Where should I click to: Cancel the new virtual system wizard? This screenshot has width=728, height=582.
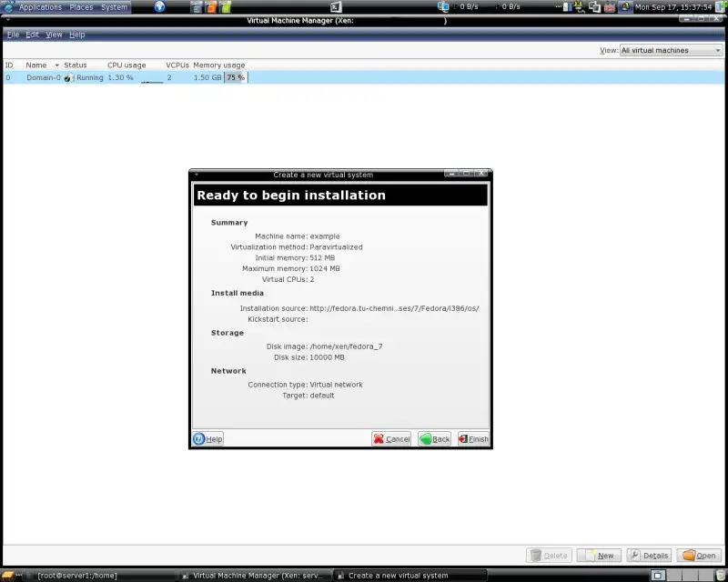[391, 438]
